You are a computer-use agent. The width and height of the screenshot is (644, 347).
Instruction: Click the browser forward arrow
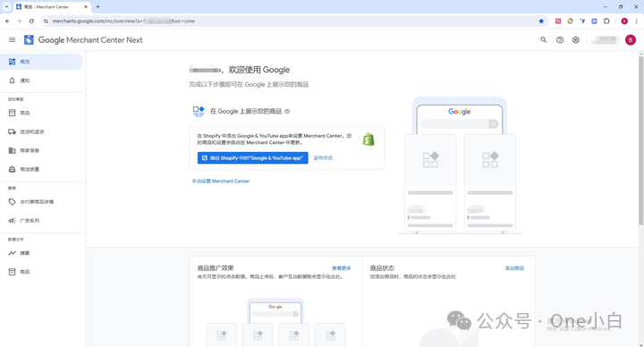coord(20,21)
